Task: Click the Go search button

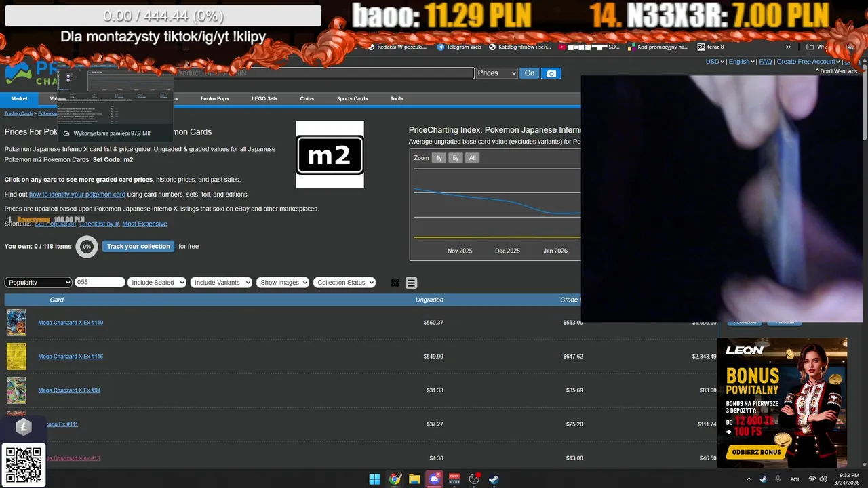Action: (529, 73)
